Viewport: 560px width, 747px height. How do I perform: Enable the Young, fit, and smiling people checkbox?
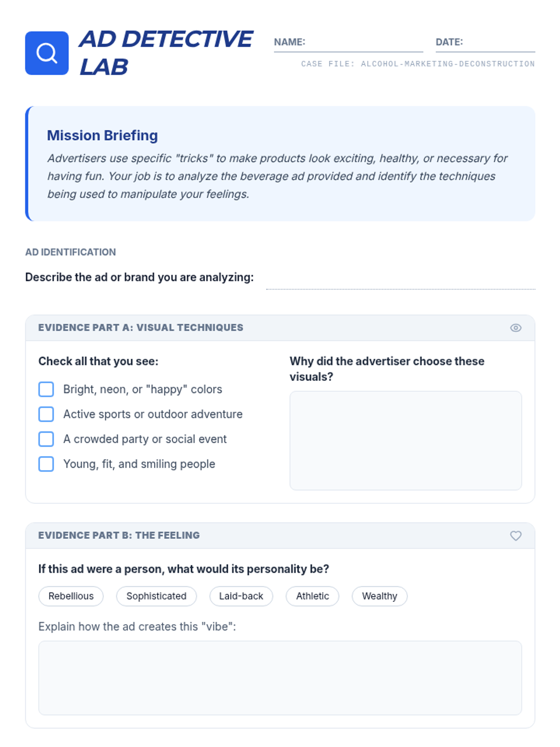(x=46, y=464)
